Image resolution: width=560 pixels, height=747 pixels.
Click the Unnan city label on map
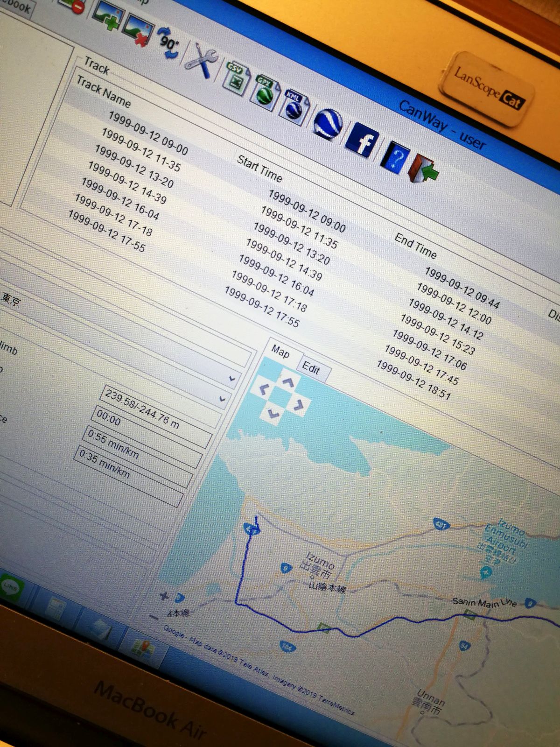click(429, 703)
